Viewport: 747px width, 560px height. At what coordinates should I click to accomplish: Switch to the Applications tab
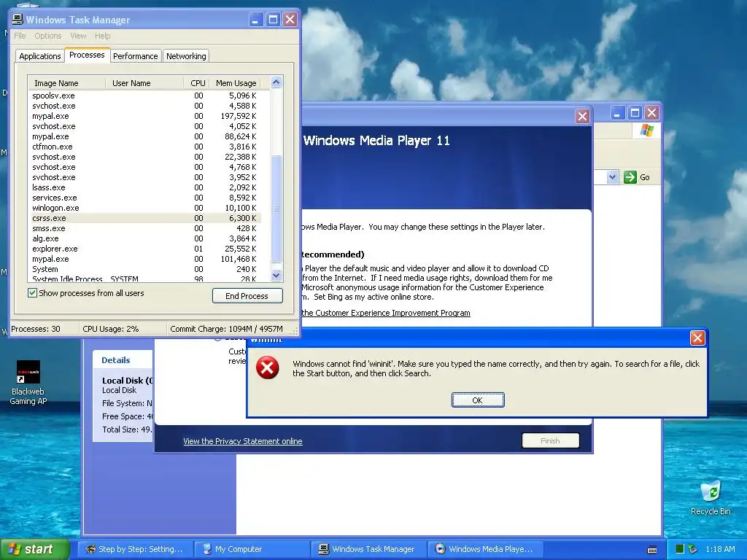pyautogui.click(x=39, y=56)
